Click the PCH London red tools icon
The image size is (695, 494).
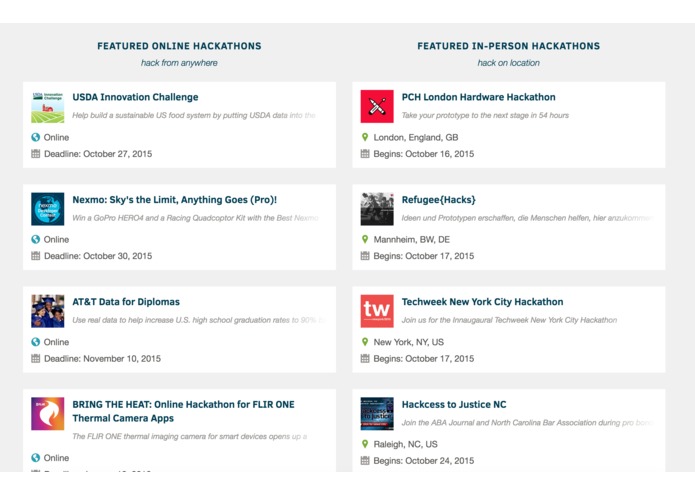[x=377, y=107]
